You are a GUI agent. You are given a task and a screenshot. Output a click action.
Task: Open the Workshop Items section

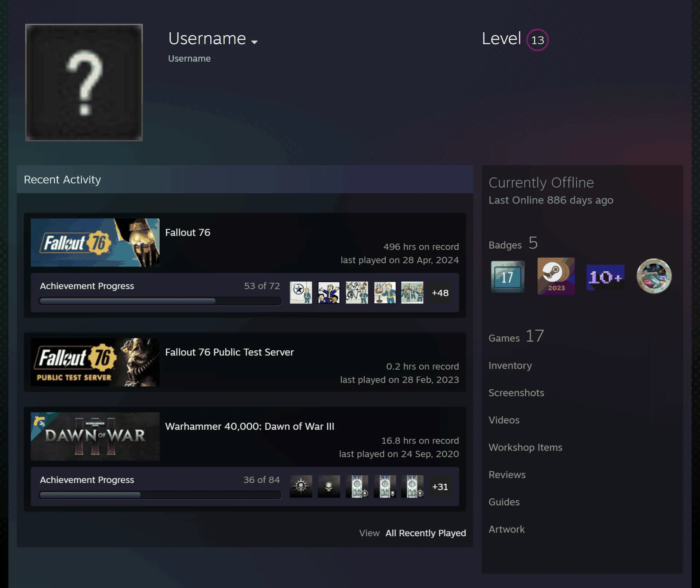[525, 447]
